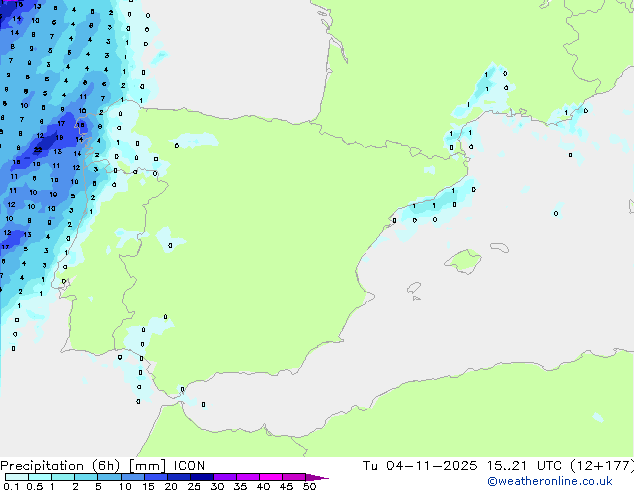Click the "(6h)" interval label

point(106,466)
